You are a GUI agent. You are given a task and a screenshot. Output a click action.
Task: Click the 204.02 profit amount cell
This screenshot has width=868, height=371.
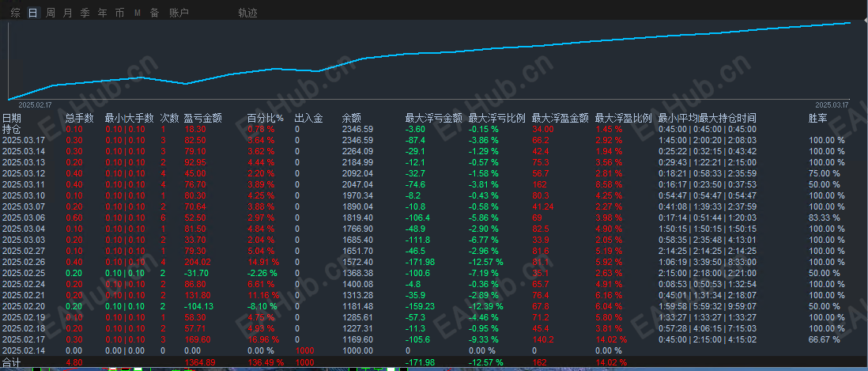(197, 262)
